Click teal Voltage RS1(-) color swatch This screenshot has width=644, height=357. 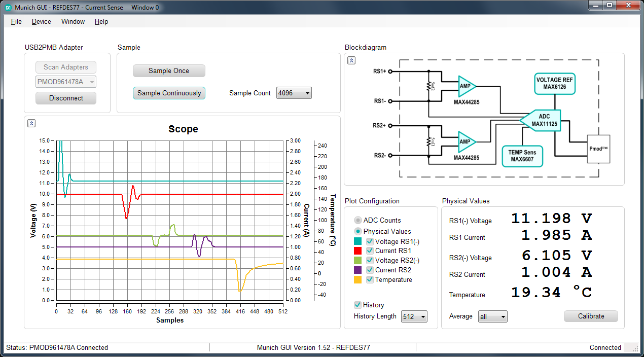357,241
